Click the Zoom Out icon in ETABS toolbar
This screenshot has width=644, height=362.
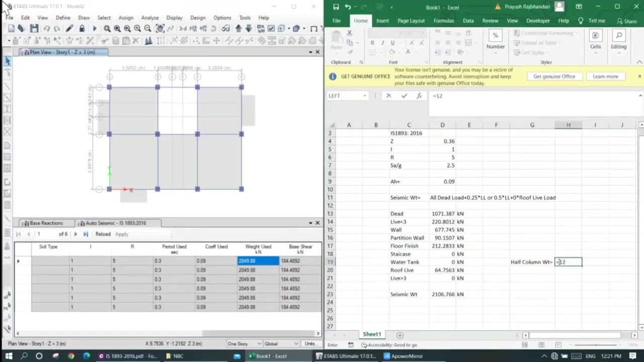coord(147,29)
